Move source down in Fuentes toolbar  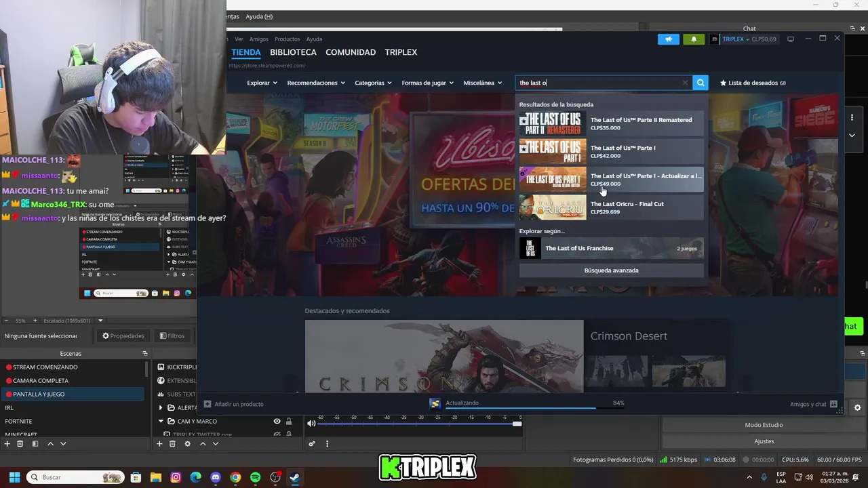216,444
